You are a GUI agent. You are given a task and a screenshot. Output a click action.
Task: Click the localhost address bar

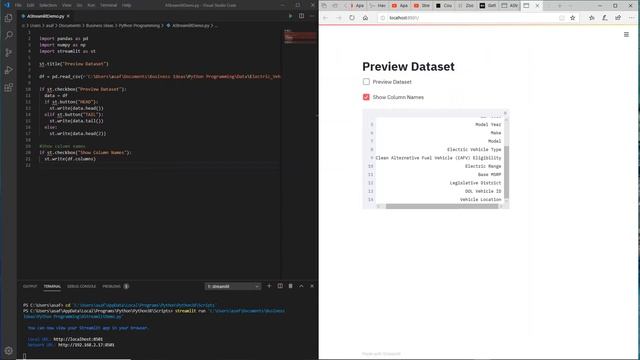click(x=469, y=18)
